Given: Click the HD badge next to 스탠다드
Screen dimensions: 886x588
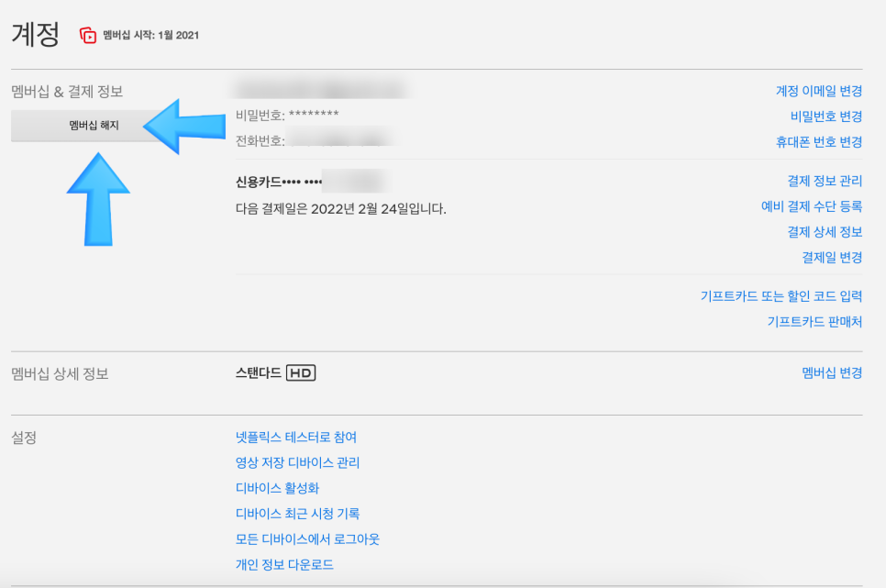Looking at the screenshot, I should click(x=301, y=373).
